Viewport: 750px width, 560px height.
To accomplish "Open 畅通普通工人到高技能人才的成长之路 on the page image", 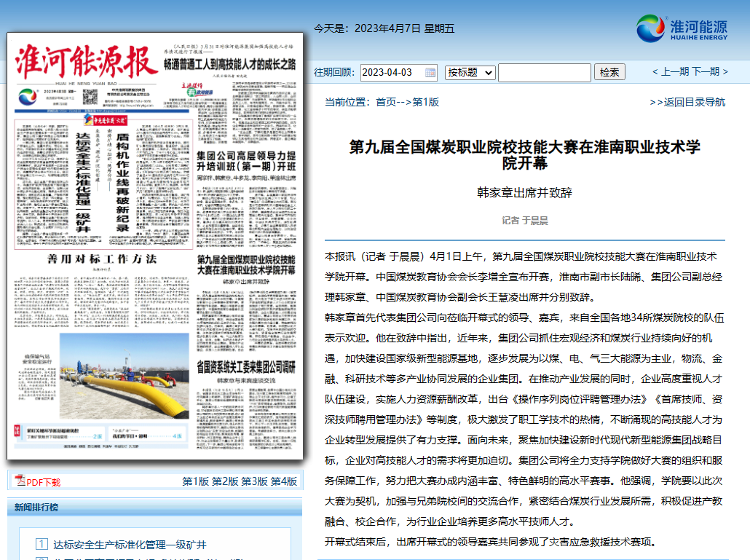I will (x=229, y=65).
